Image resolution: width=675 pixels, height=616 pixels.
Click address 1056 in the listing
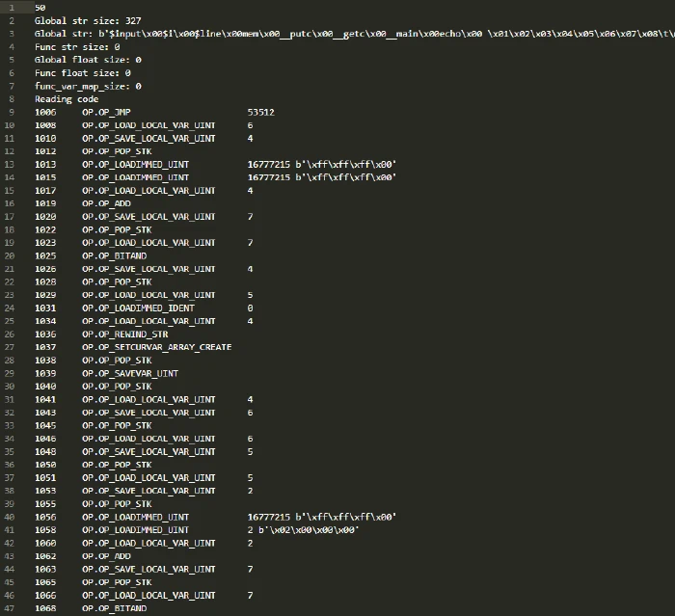tap(45, 517)
